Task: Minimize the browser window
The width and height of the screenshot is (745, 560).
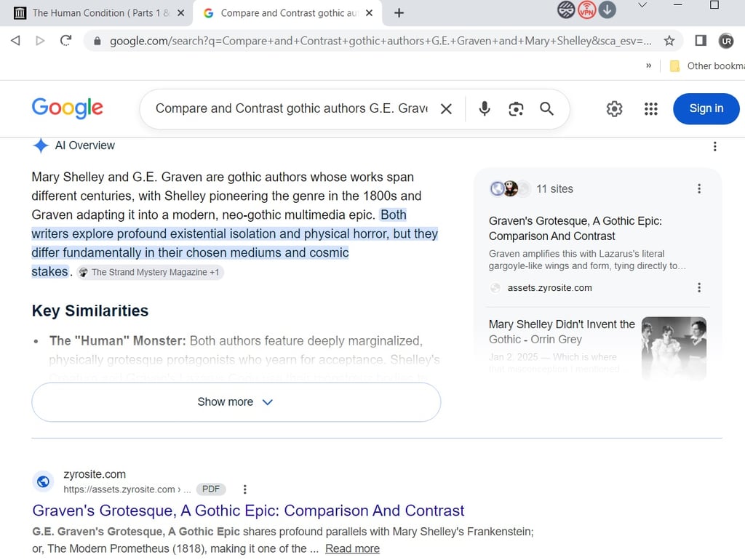Action: coord(677,5)
